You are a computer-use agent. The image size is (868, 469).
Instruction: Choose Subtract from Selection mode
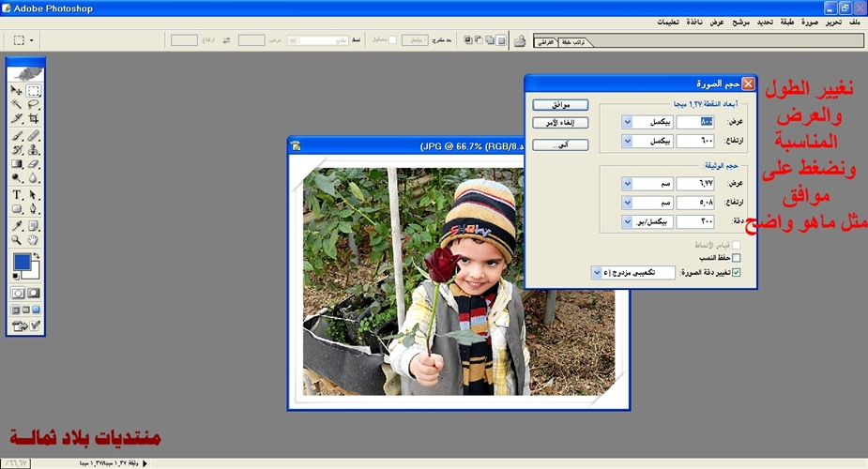pyautogui.click(x=479, y=40)
